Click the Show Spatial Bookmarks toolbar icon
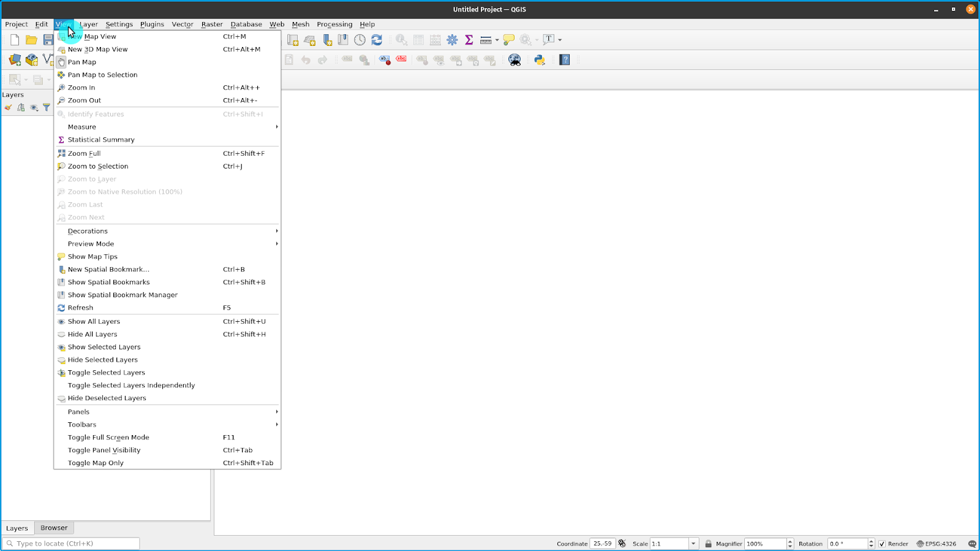The height and width of the screenshot is (551, 980). [x=343, y=40]
